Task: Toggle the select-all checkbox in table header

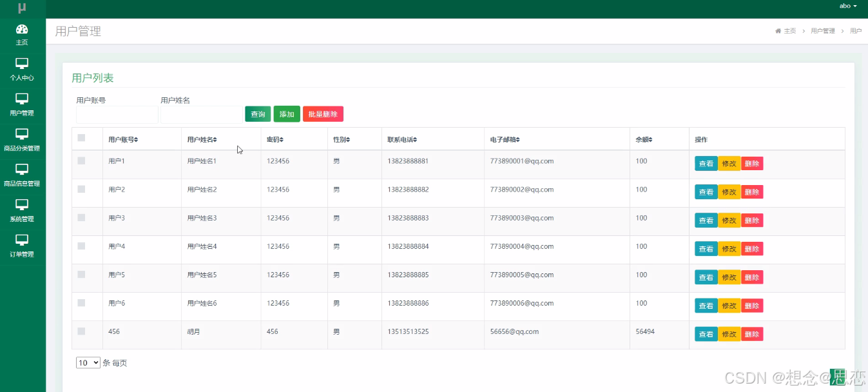Action: tap(81, 137)
